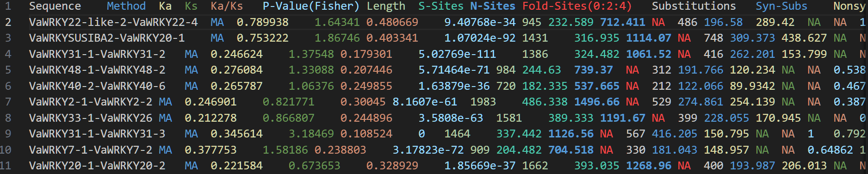Click Ka value 0.377753
The image size is (868, 174).
tap(211, 150)
